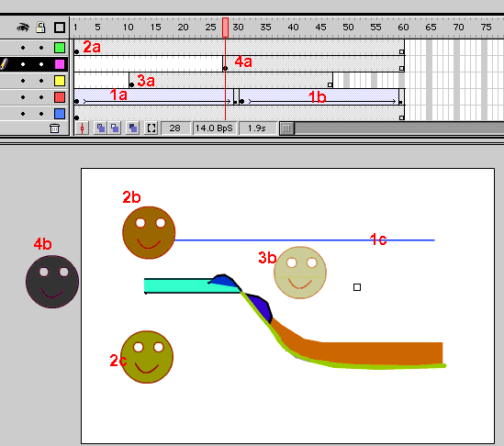
Task: Open the modify onion markers button
Action: (151, 128)
